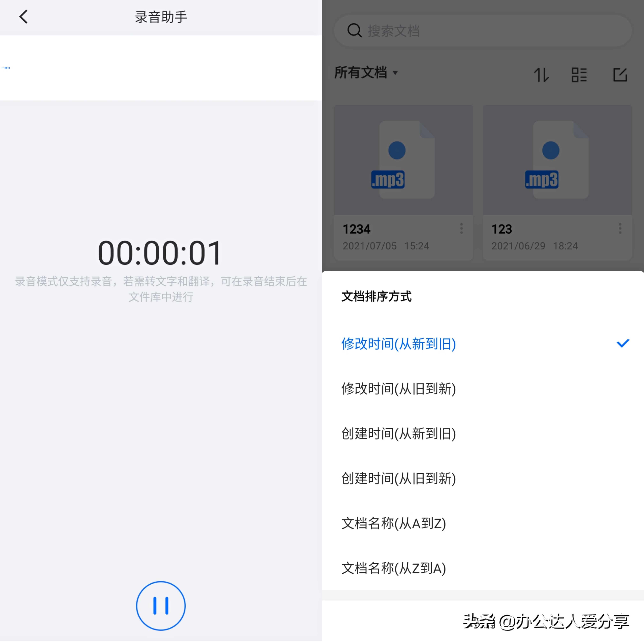Select 修改时间(从旧到新) sort option
Screen dimensions: 644x644
pyautogui.click(x=483, y=389)
